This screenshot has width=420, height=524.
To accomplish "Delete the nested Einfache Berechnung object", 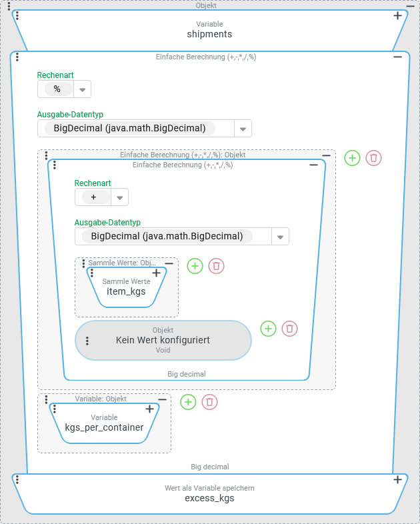I will (x=374, y=158).
